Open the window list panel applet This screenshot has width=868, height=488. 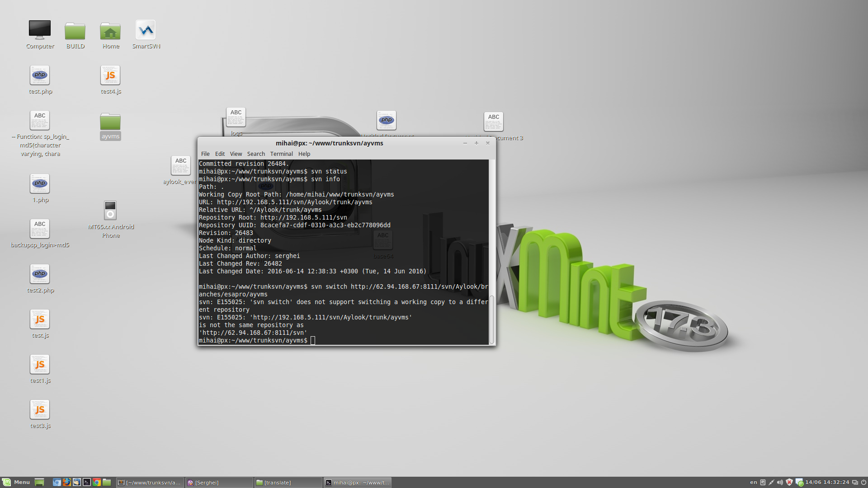tap(855, 482)
